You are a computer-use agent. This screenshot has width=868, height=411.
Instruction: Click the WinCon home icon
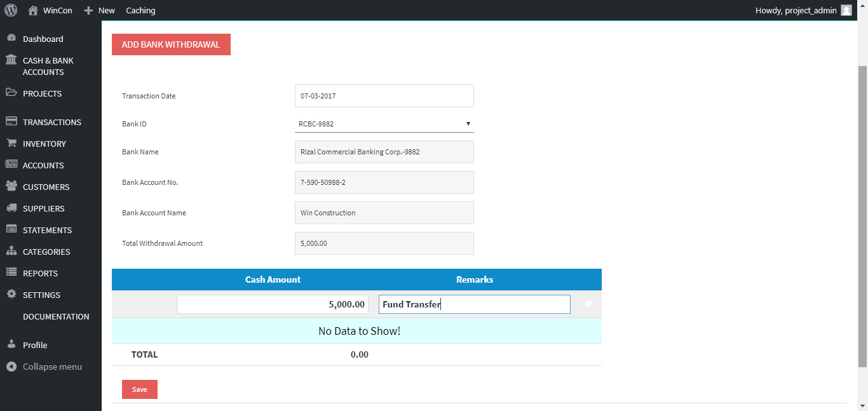33,10
